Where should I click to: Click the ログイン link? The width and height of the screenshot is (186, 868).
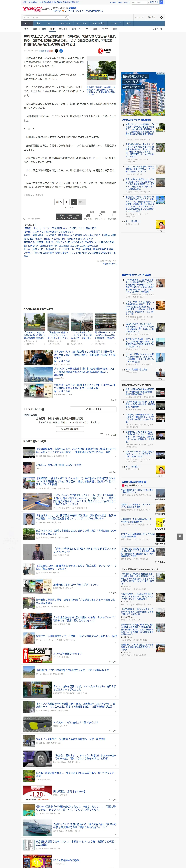(x=57, y=11)
